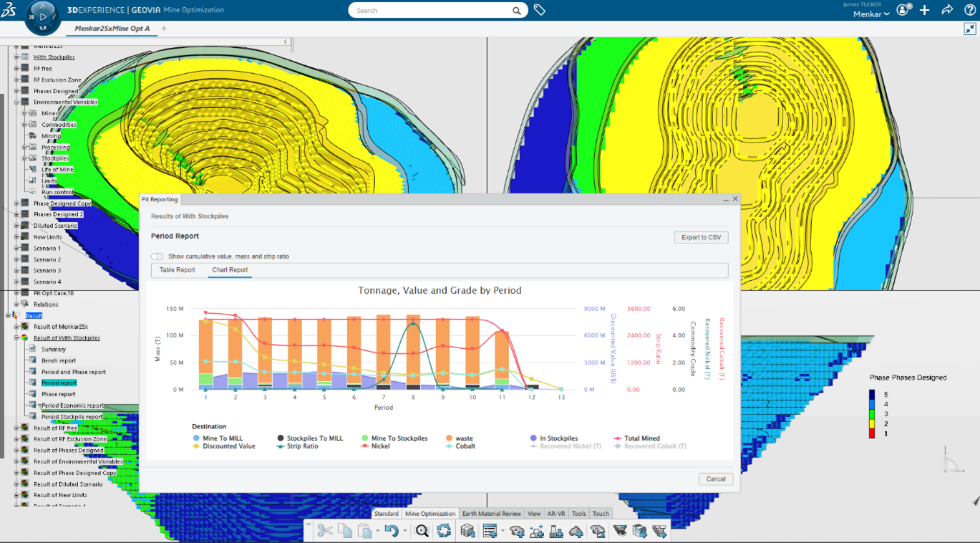This screenshot has width=980, height=543.
Task: Click the search magnifier icon
Action: pos(517,11)
